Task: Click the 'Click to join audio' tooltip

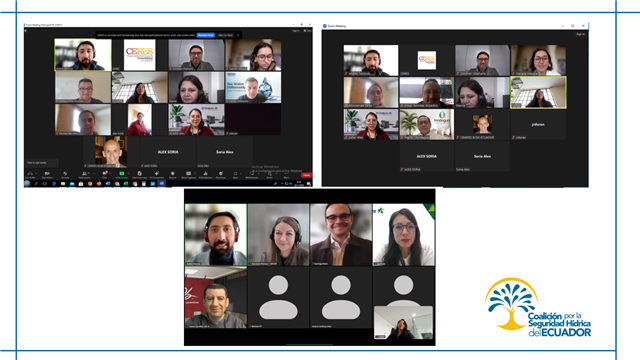Action: [42, 163]
